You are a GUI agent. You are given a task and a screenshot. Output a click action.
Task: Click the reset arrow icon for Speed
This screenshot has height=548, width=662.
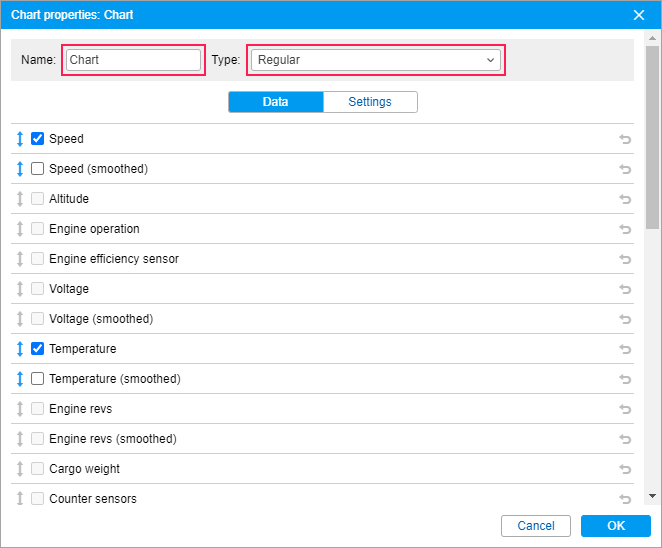click(x=625, y=139)
